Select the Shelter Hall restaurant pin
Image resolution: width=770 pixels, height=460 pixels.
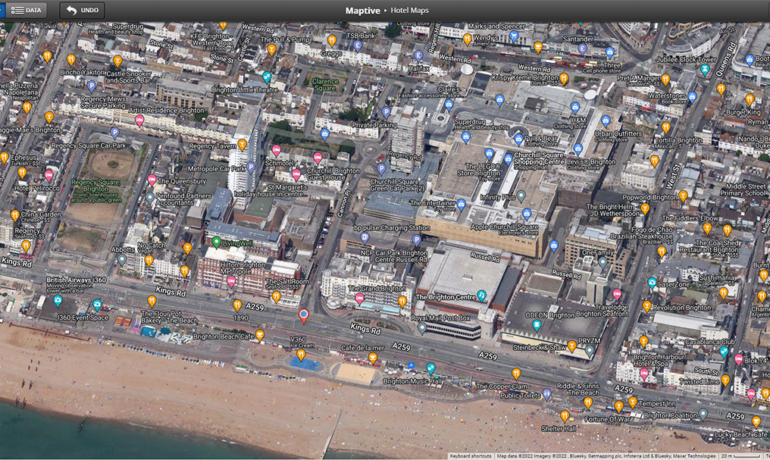point(564,415)
